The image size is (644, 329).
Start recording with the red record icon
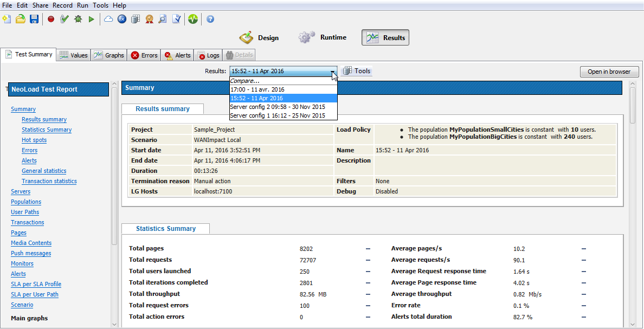51,19
